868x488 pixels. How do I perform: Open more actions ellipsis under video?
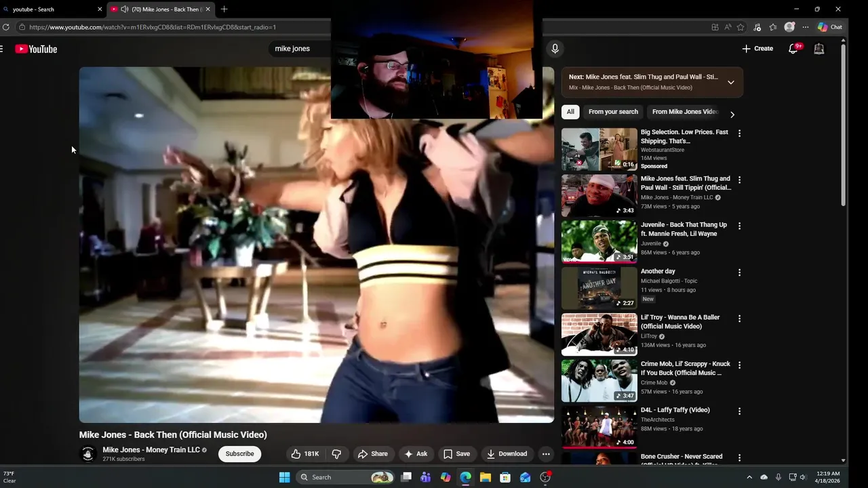pos(546,454)
